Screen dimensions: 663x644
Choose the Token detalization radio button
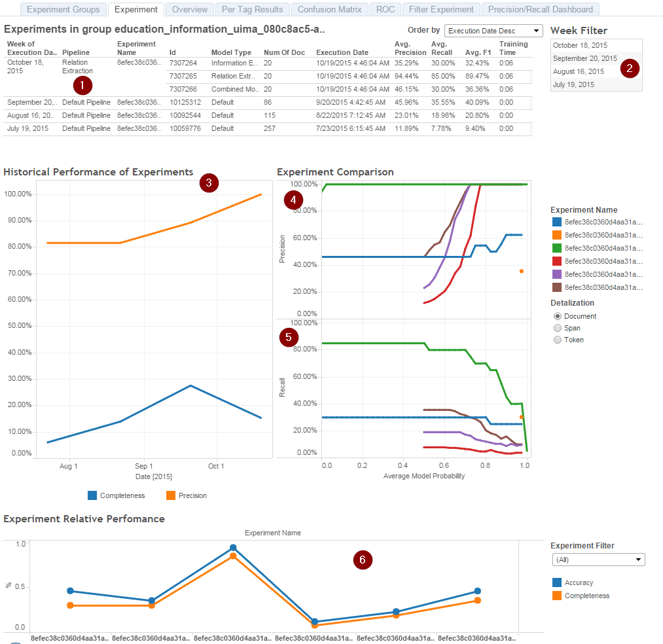pyautogui.click(x=558, y=340)
